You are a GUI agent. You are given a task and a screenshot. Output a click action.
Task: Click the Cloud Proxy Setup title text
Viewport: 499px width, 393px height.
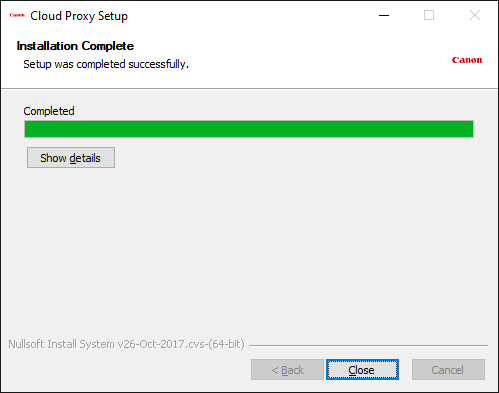(79, 16)
